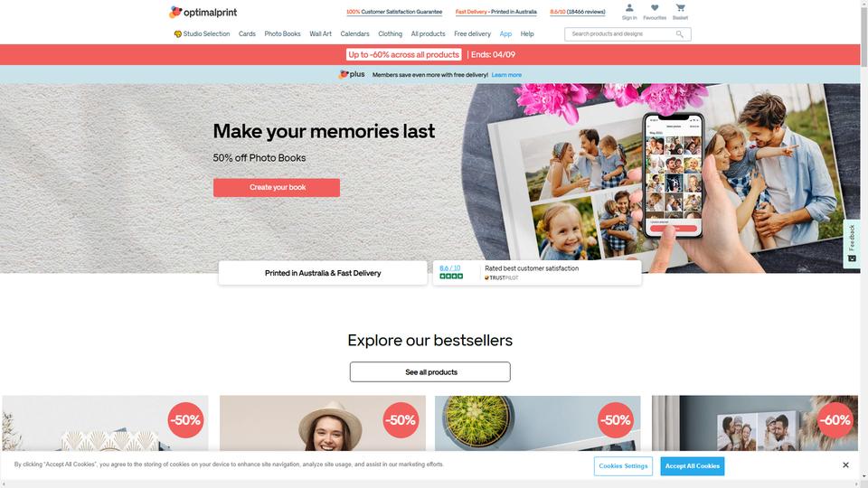The image size is (868, 488).
Task: Click the optimalprint logo
Action: (x=203, y=12)
